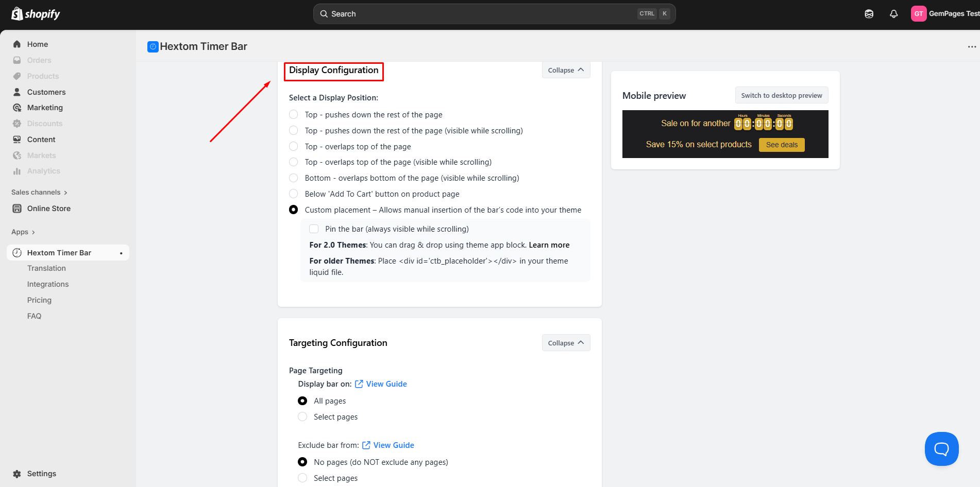Open Settings gear in sidebar

tap(17, 474)
